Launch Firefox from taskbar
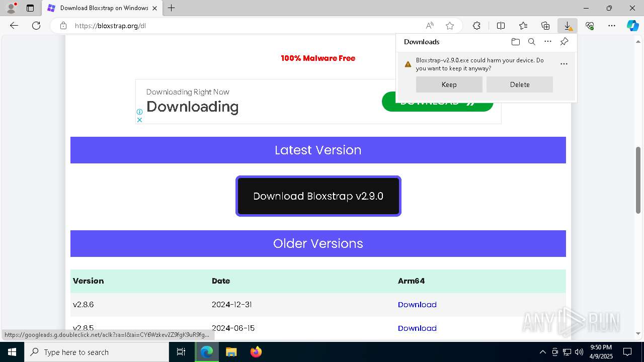Screen dimensions: 644x362 click(256, 352)
